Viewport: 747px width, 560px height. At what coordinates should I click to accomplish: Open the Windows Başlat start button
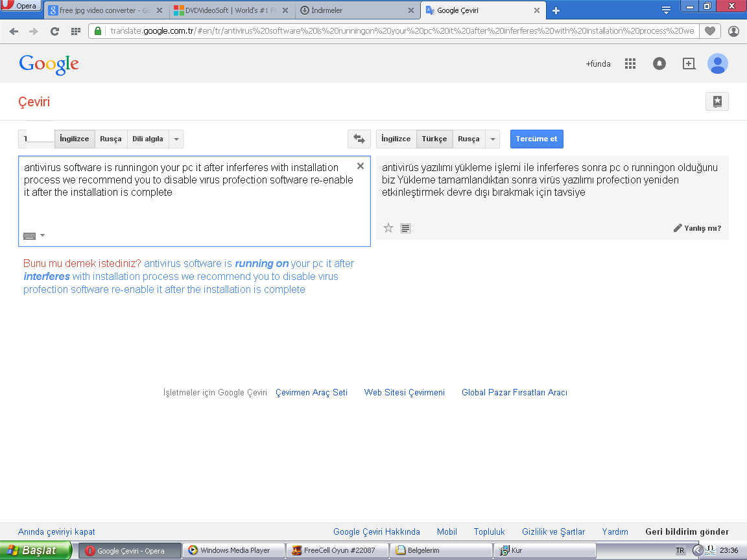click(x=36, y=550)
